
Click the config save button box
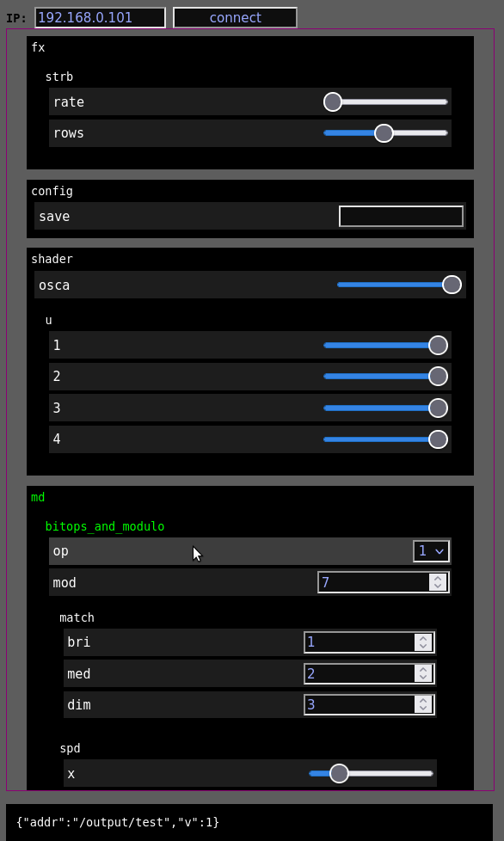(401, 216)
